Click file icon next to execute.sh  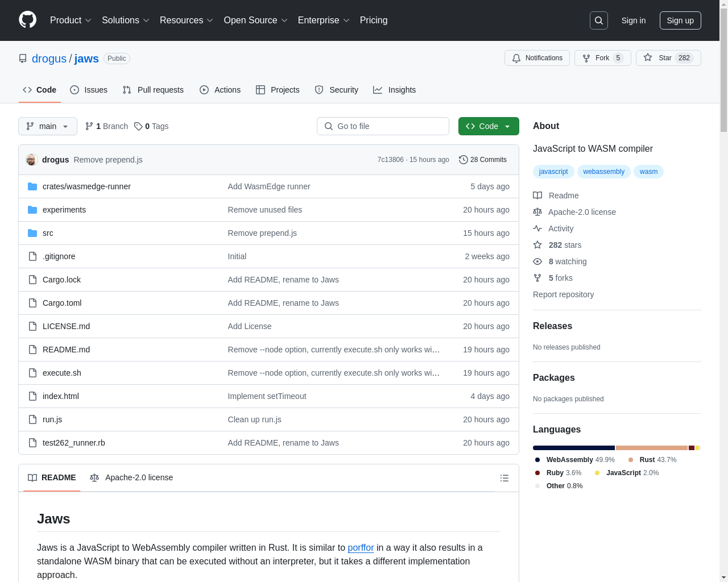(32, 373)
